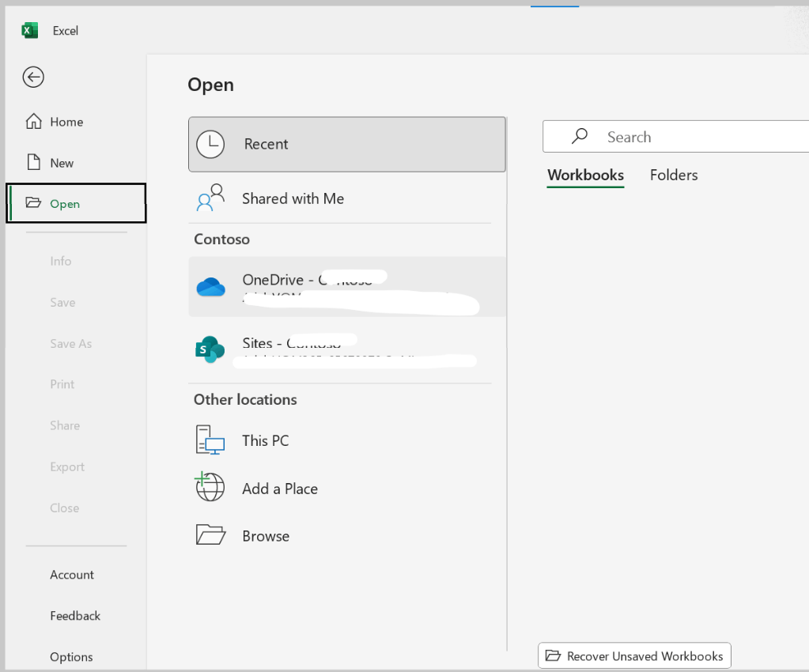The height and width of the screenshot is (672, 809).
Task: Switch to the Workbooks tab
Action: (586, 176)
